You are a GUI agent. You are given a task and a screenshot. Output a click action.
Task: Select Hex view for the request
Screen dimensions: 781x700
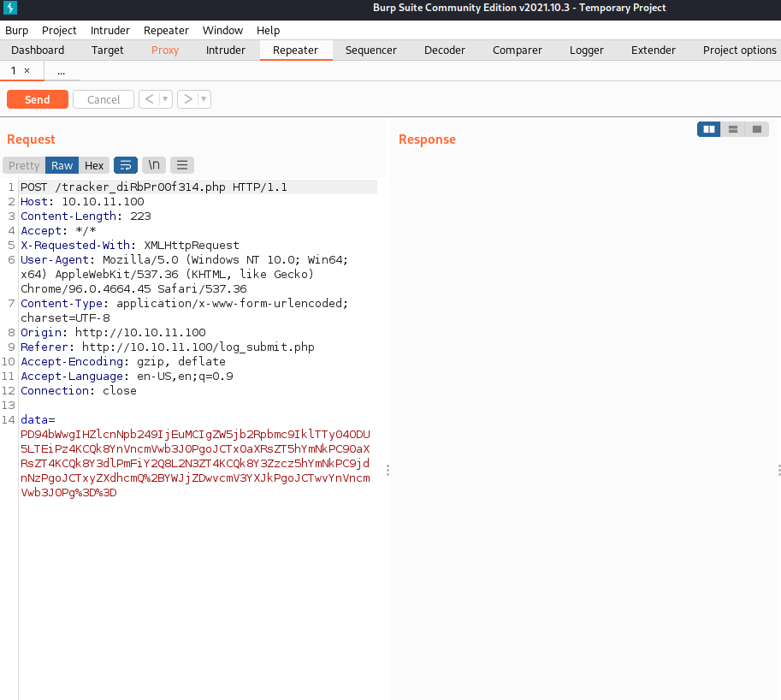pos(94,165)
